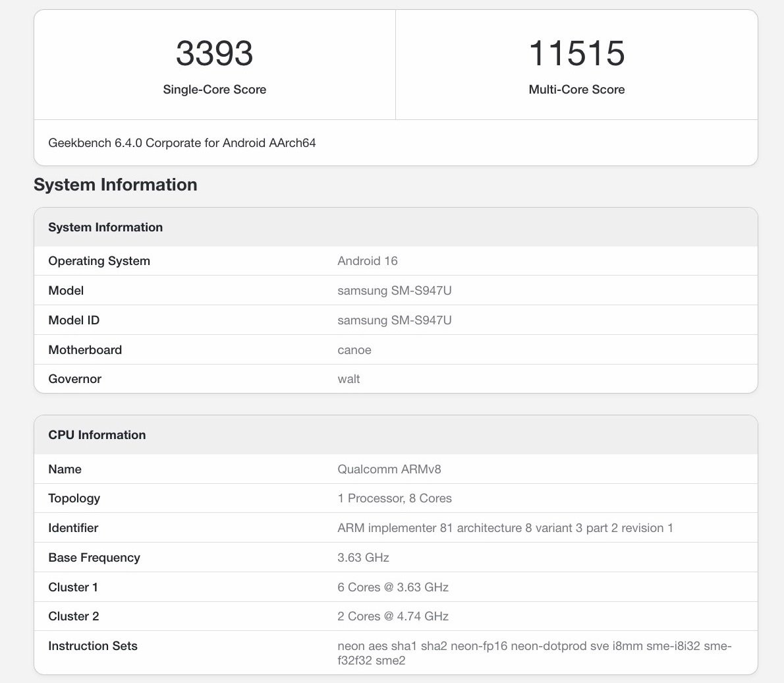Click the Model row label
Viewport: 784px width, 683px height.
coord(66,291)
